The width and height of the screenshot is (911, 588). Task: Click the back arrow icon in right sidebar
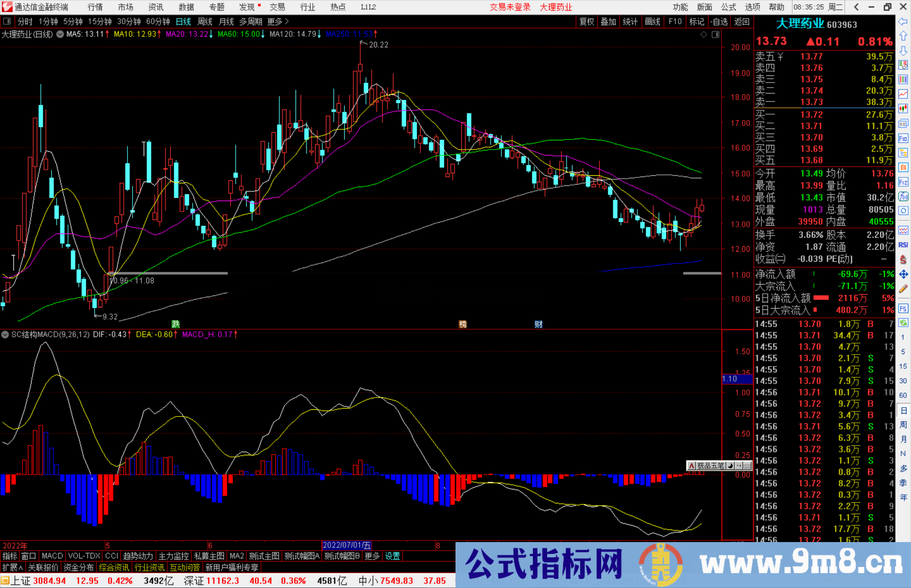(903, 21)
